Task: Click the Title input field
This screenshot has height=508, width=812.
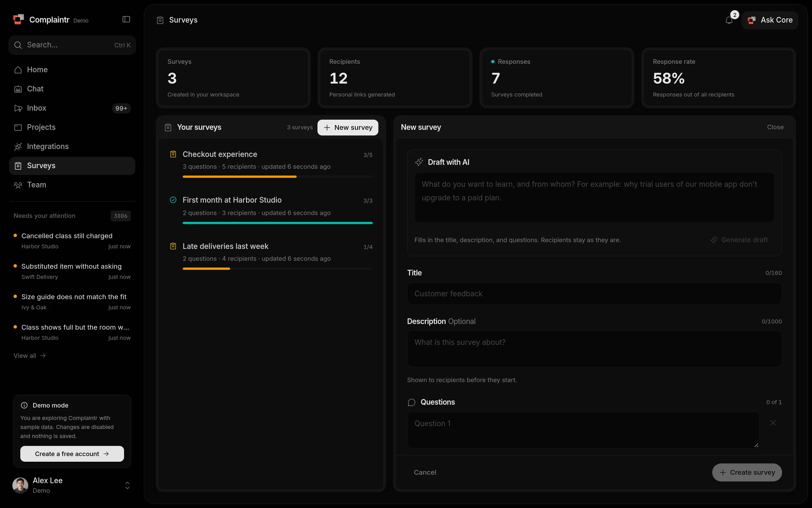Action: 594,294
